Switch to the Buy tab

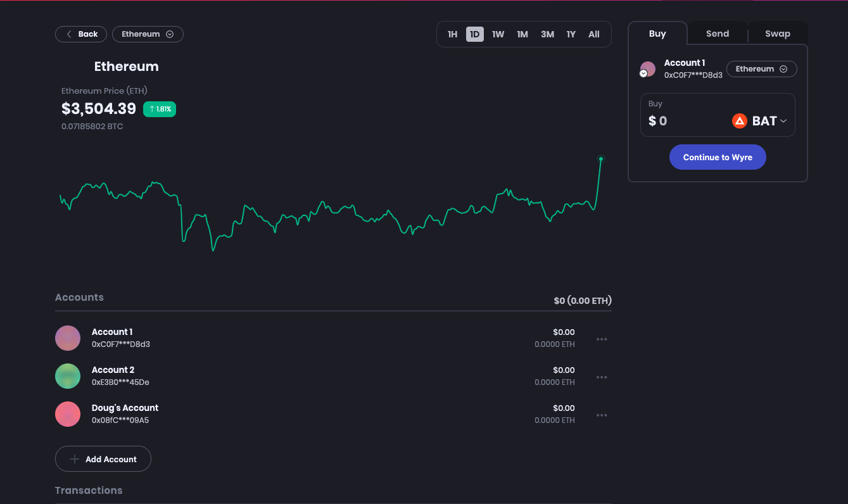[x=657, y=34]
